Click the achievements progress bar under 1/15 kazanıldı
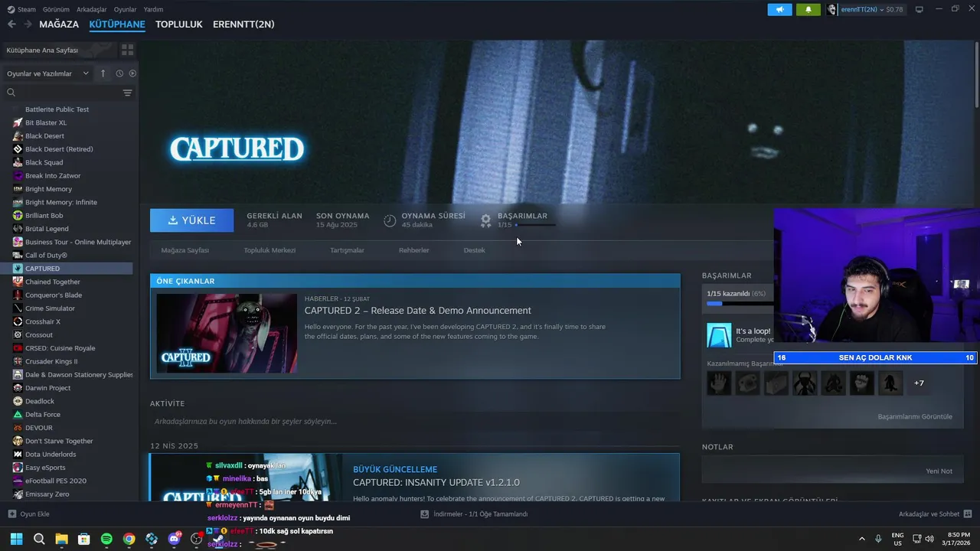This screenshot has height=551, width=980. click(x=740, y=304)
